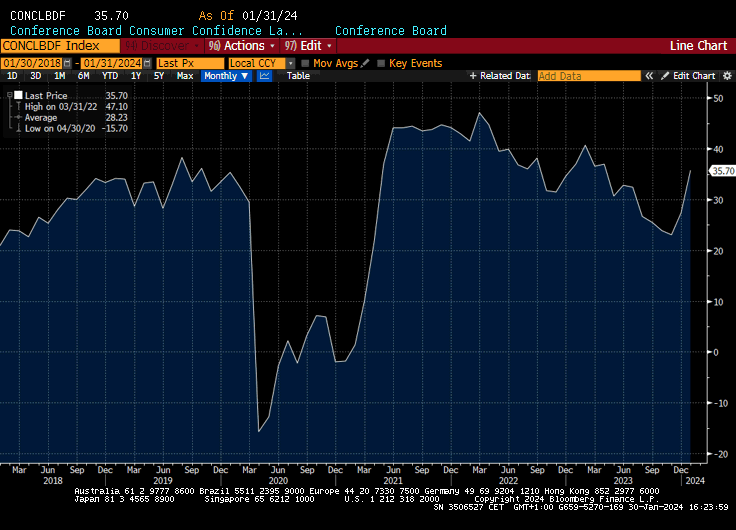Open chart settings gear icon

pyautogui.click(x=727, y=76)
